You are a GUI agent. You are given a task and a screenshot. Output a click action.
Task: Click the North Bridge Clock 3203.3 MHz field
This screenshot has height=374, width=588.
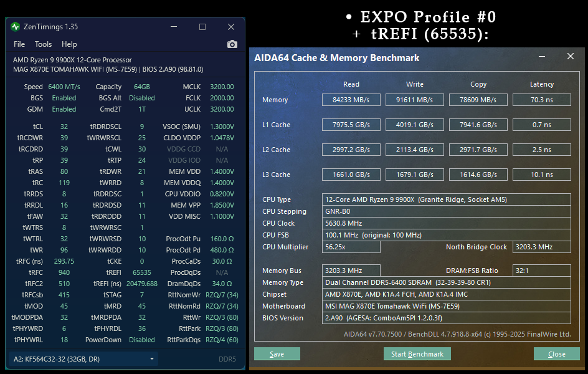542,247
